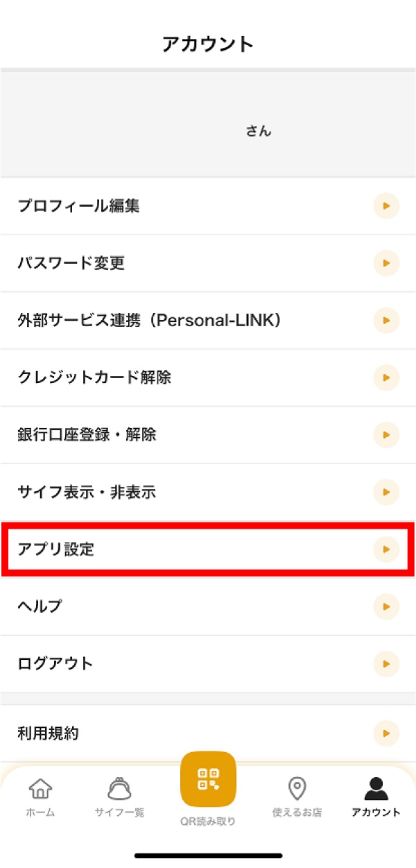Open the ログアウト row arrow
The height and width of the screenshot is (868, 416).
click(386, 664)
